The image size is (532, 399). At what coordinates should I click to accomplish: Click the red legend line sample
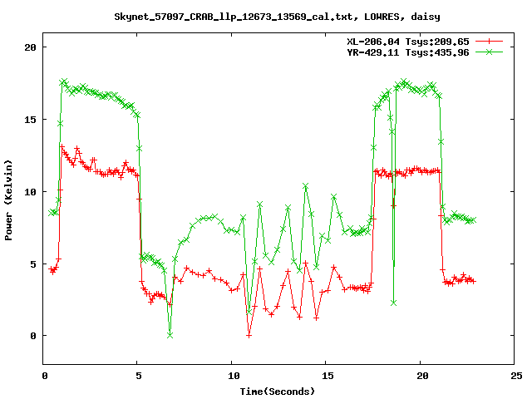[489, 42]
